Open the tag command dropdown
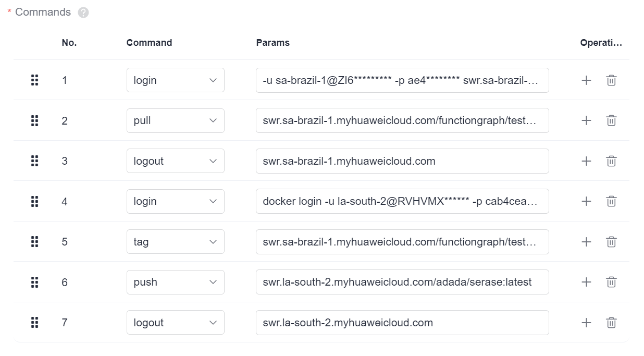The width and height of the screenshot is (644, 356). pyautogui.click(x=175, y=242)
